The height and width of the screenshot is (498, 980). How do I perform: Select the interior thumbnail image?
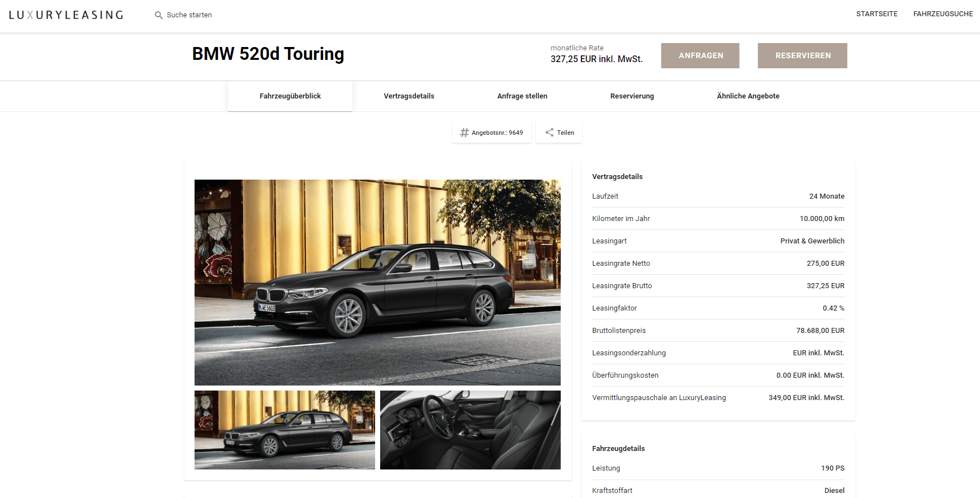(470, 430)
